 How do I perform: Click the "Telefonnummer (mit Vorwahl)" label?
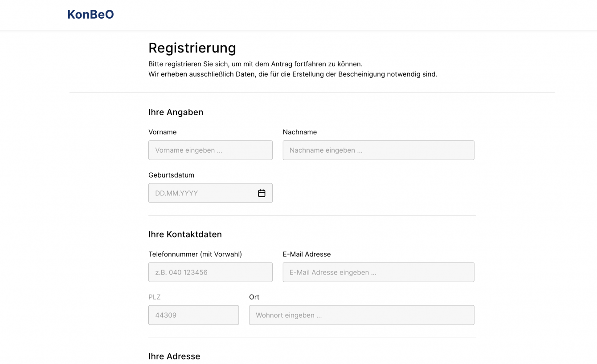click(195, 254)
